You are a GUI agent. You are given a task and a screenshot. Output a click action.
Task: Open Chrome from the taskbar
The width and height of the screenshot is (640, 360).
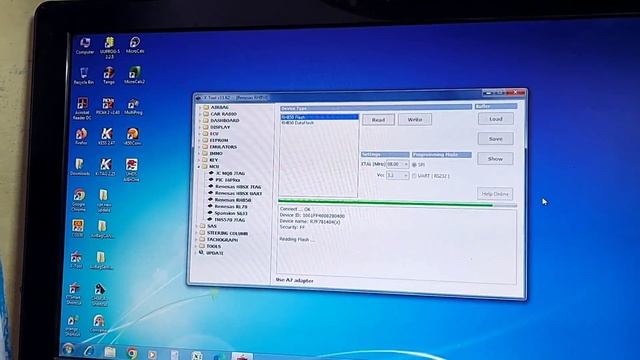[131, 353]
